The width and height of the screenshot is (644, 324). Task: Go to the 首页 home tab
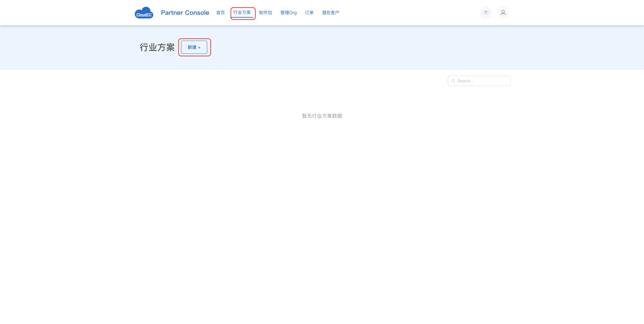coord(221,13)
